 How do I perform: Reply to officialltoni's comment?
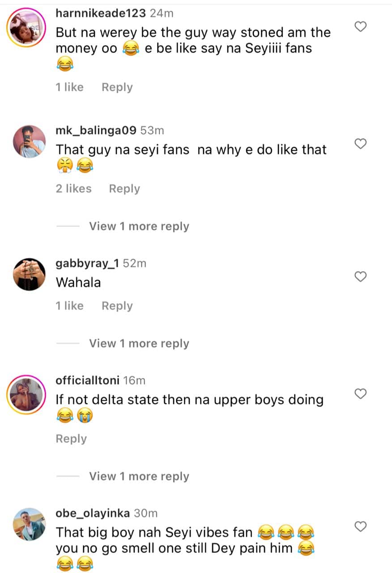point(71,439)
